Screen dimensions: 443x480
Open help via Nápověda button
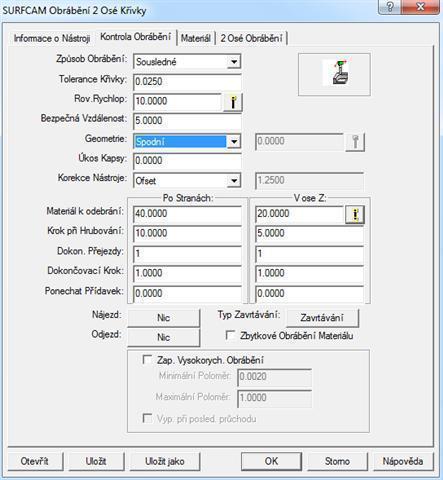[403, 461]
